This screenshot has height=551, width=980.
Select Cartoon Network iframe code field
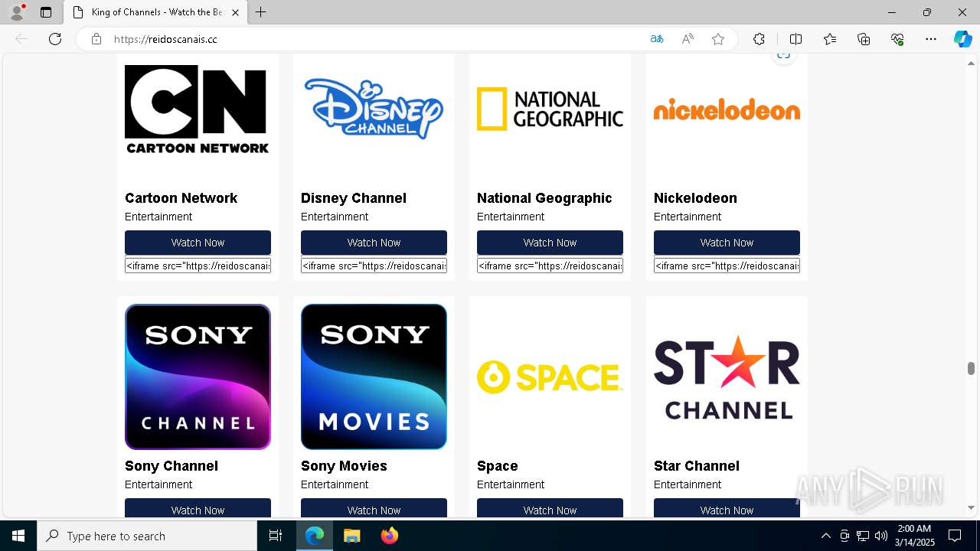(x=198, y=266)
